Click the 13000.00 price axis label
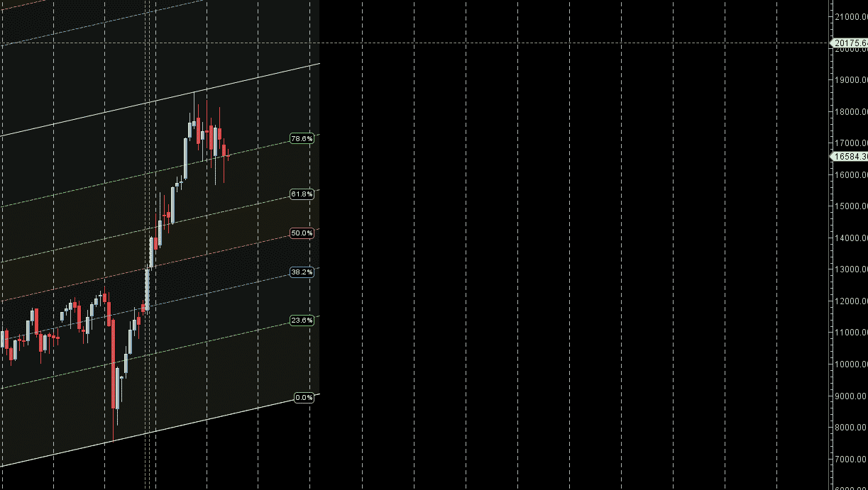Viewport: 868px width, 490px height. click(851, 269)
